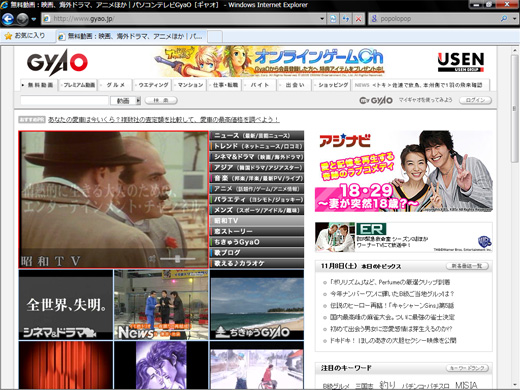Open the recent pages dropdown arrow
This screenshot has height=390, width=520.
pos(34,19)
